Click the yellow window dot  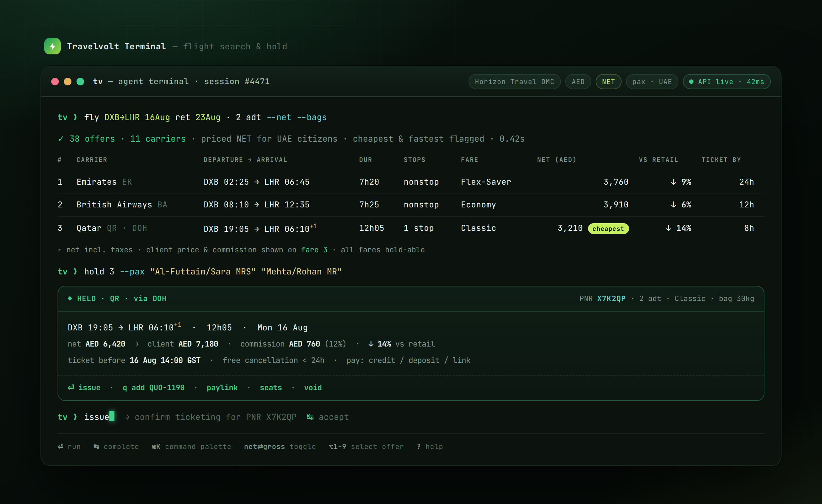[68, 82]
